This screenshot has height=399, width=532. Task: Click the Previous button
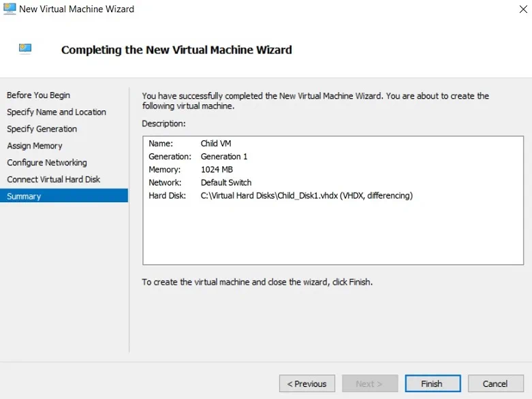coord(307,383)
